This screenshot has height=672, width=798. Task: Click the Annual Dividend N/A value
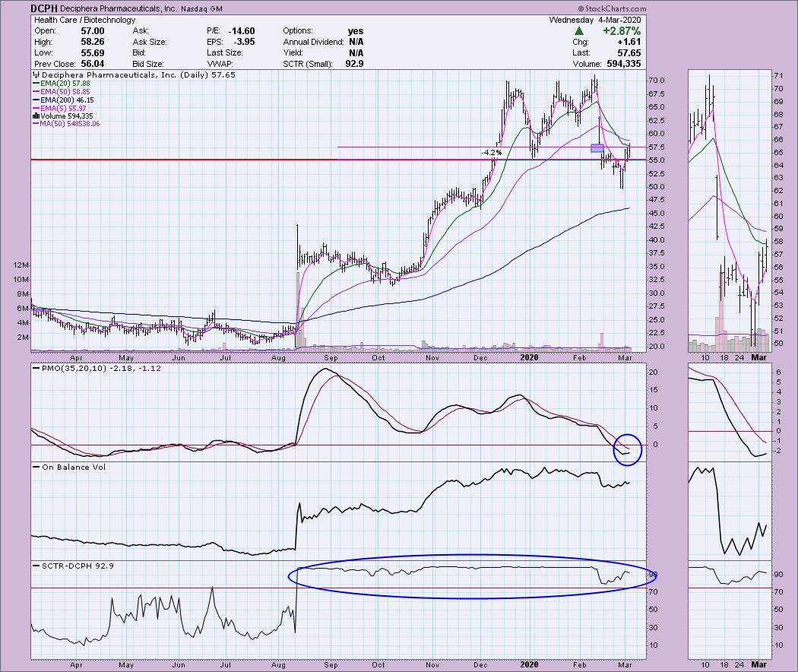[356, 42]
